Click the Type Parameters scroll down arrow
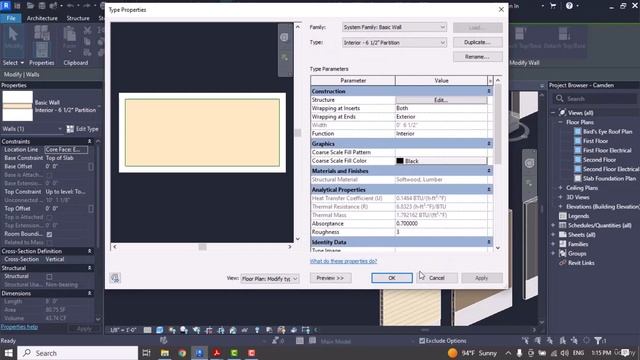This screenshot has height=360, width=640. (x=498, y=248)
